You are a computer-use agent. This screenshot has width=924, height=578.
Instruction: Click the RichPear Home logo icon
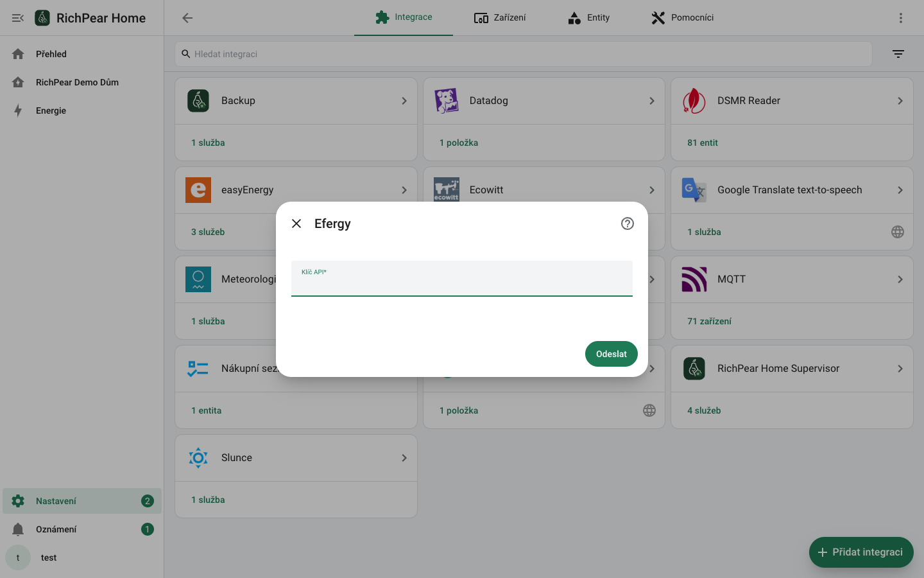[42, 18]
